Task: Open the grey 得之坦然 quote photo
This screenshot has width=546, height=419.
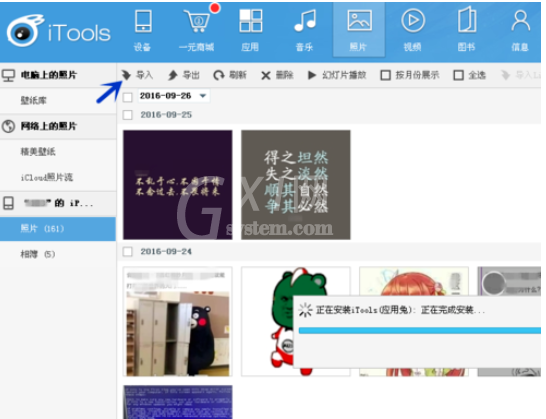Action: tap(296, 185)
